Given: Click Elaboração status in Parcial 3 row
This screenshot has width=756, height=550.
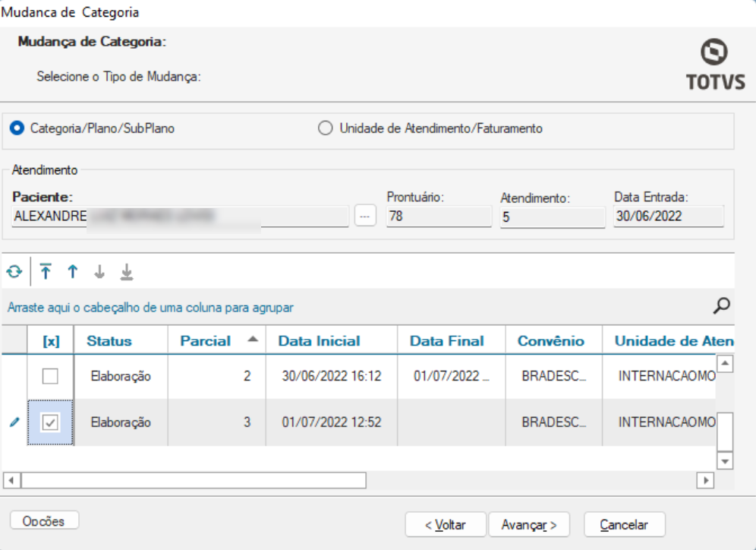Looking at the screenshot, I should [x=121, y=422].
